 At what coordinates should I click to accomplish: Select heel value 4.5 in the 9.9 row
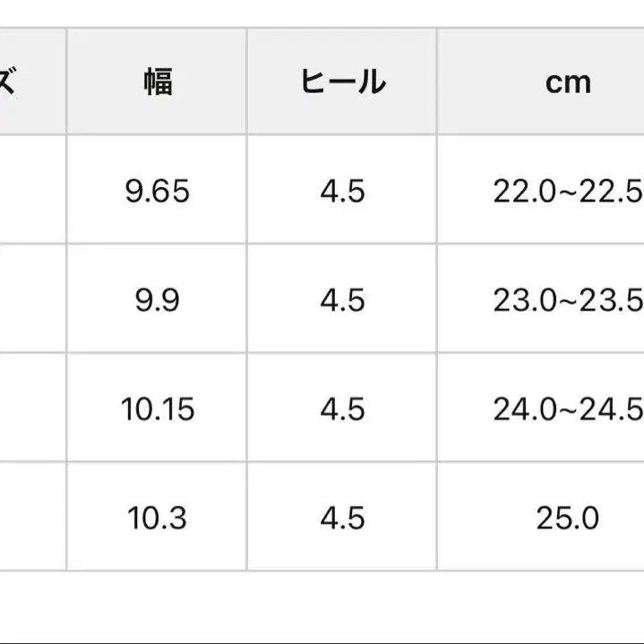342,300
